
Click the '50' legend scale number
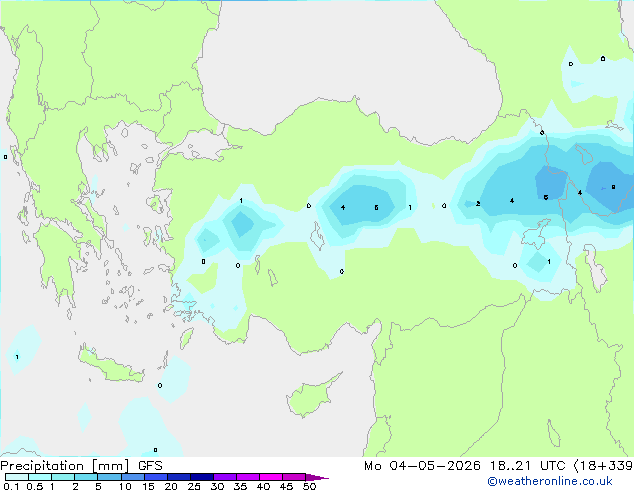point(309,486)
